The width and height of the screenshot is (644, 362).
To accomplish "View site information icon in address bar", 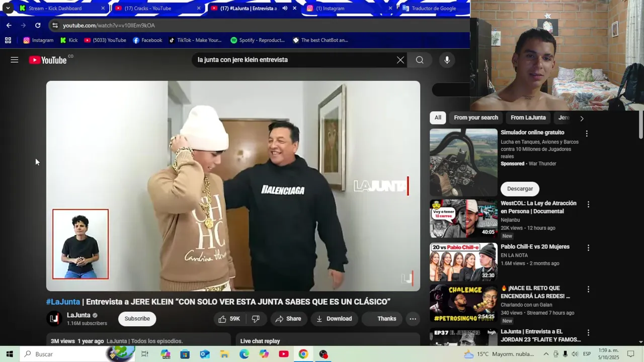I will [x=55, y=25].
